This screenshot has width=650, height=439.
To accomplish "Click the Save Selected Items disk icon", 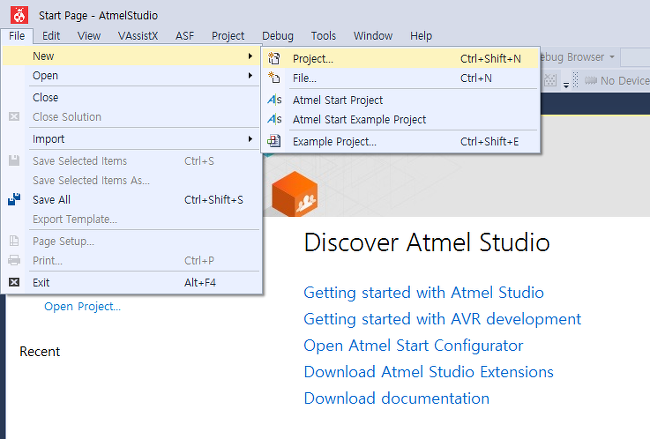I will pos(14,160).
